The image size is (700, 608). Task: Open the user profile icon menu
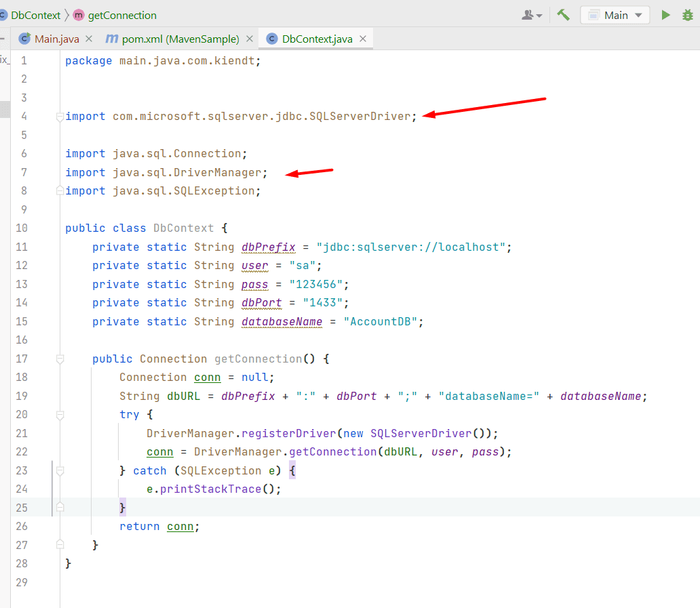(531, 15)
